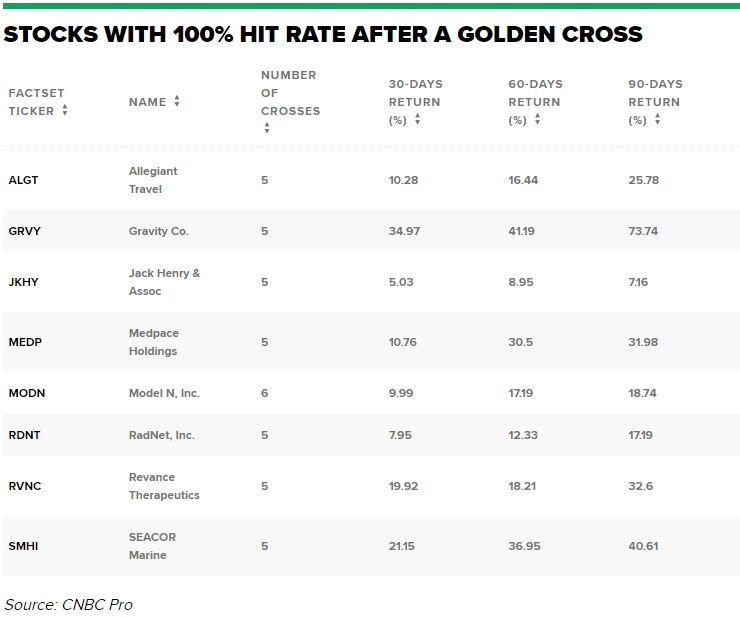Click the MEDP ticker
The height and width of the screenshot is (618, 740).
25,342
